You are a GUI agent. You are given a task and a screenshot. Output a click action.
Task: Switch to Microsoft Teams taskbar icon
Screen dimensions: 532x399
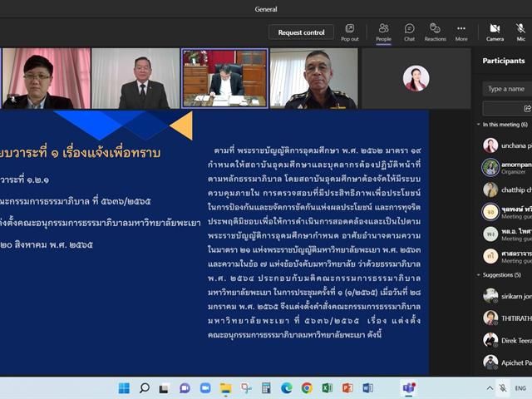(x=409, y=388)
